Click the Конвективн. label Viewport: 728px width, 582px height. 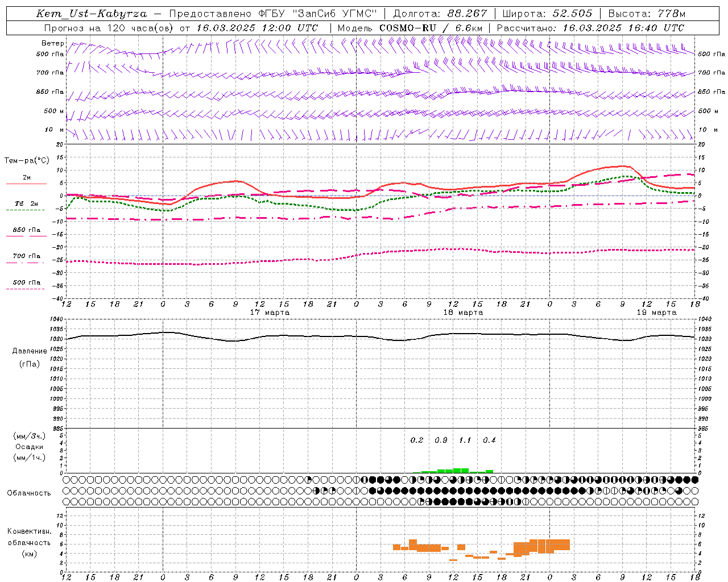29,531
